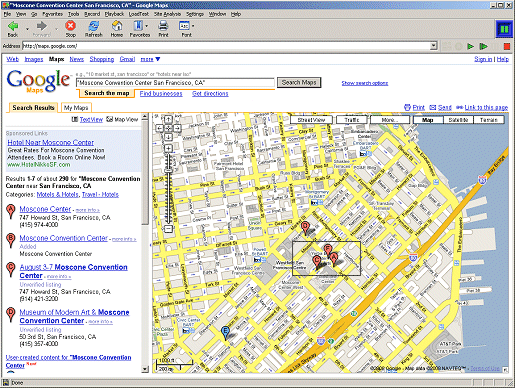Open the Font dropdown arrow

(x=193, y=26)
